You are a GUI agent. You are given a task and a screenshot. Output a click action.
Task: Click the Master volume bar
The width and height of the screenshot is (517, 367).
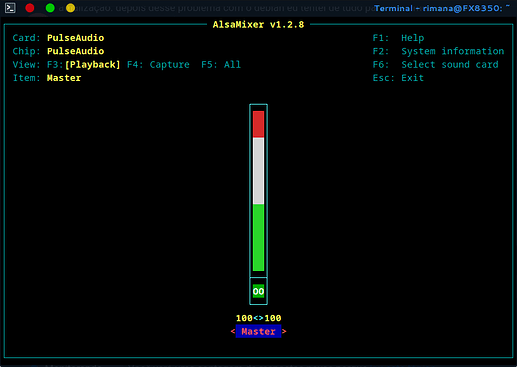click(x=258, y=191)
